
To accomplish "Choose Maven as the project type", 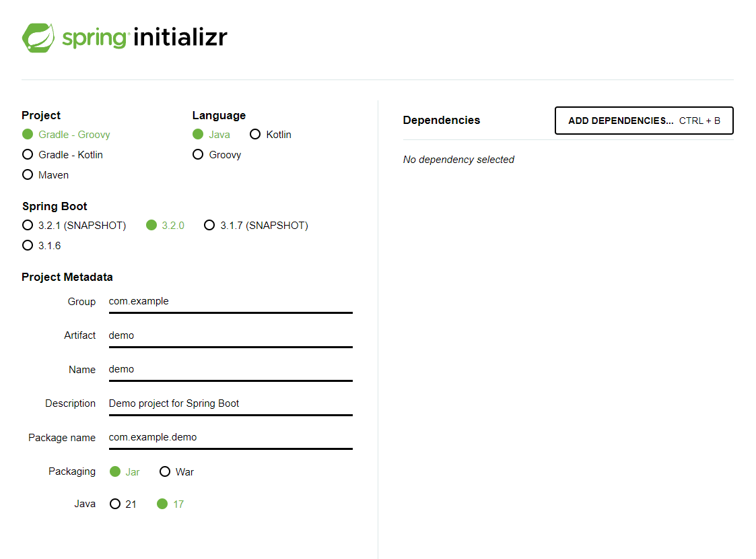I will click(x=45, y=175).
